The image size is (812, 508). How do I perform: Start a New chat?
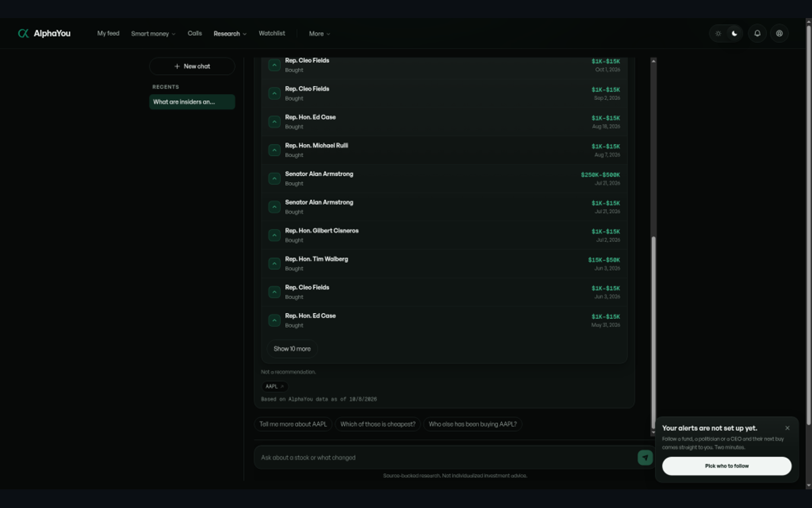point(192,66)
